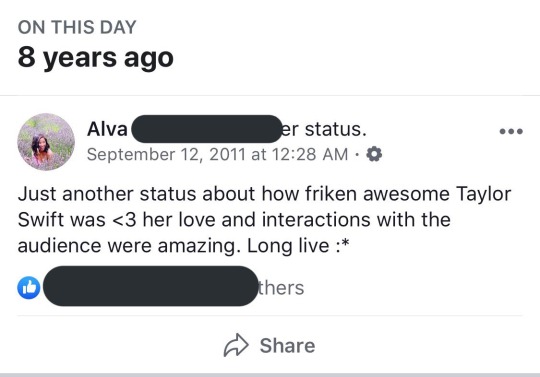
Task: Click the "er status." text
Action: point(324,129)
